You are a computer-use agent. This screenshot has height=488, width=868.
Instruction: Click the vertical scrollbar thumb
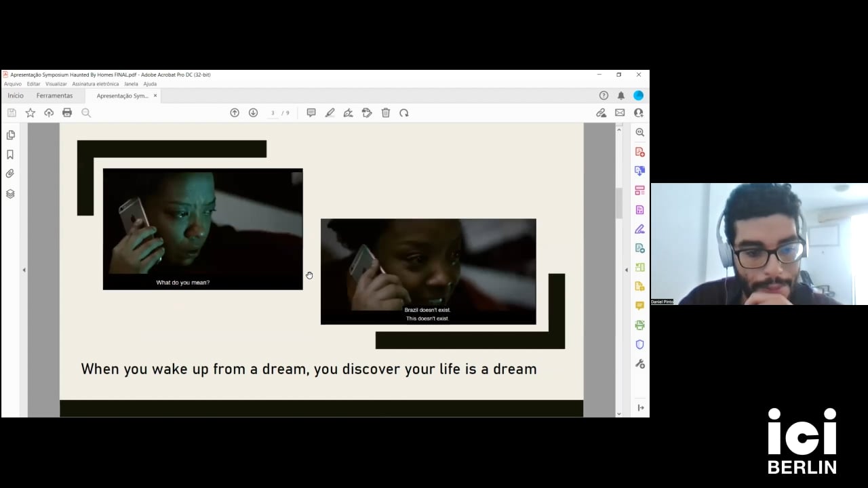(619, 203)
